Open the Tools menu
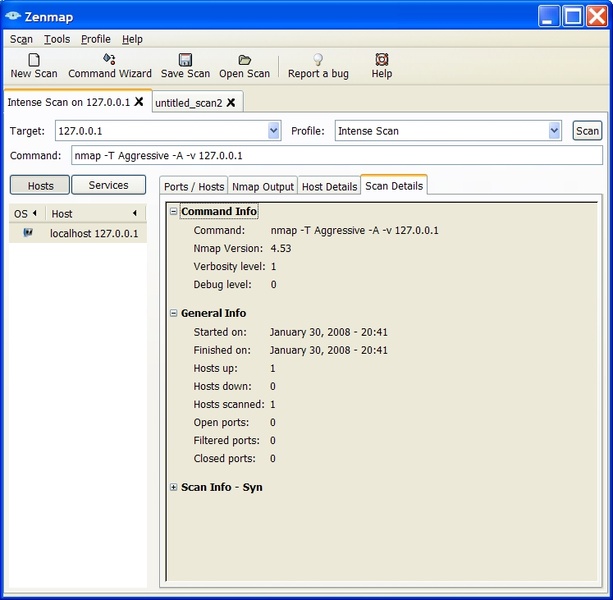 [57, 39]
